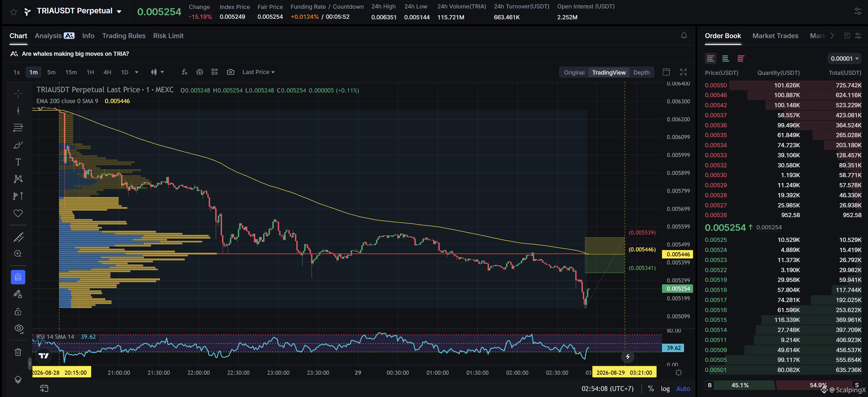Toggle log scale on price axis
The width and height of the screenshot is (868, 397).
(665, 389)
